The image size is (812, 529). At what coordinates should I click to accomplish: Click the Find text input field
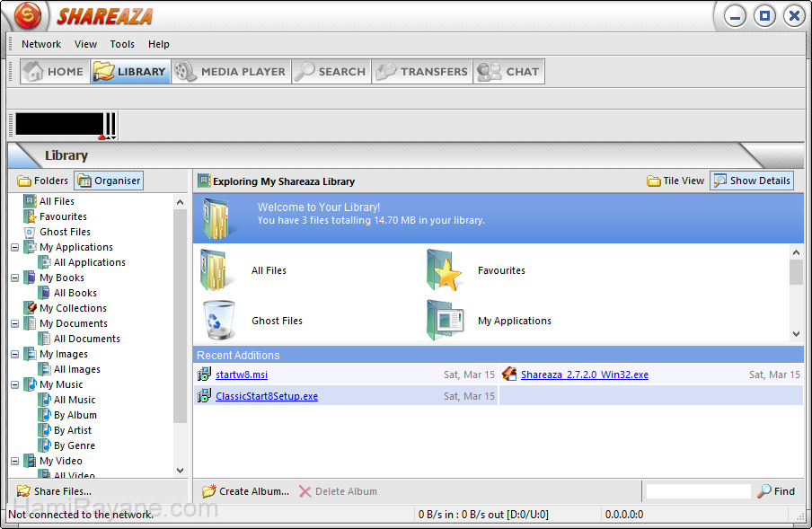(699, 491)
